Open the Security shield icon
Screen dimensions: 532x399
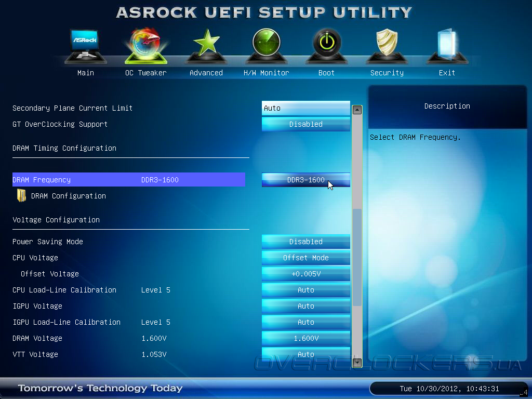coord(387,46)
